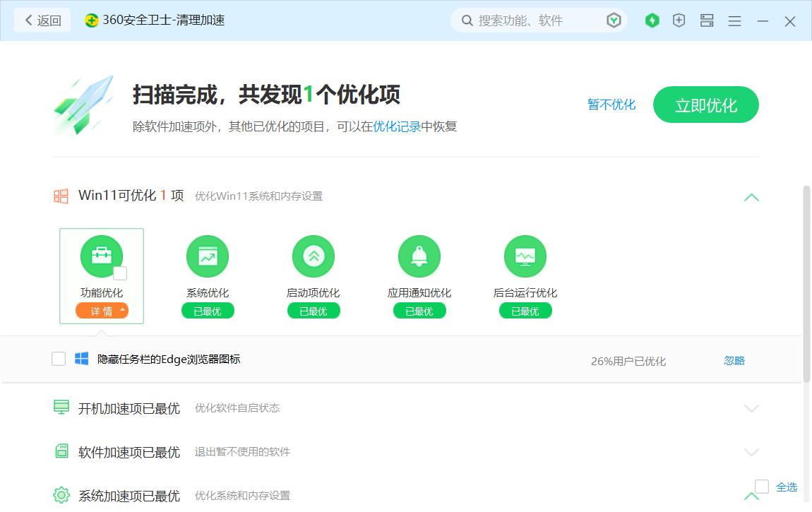Click 返回 to go back

(41, 20)
